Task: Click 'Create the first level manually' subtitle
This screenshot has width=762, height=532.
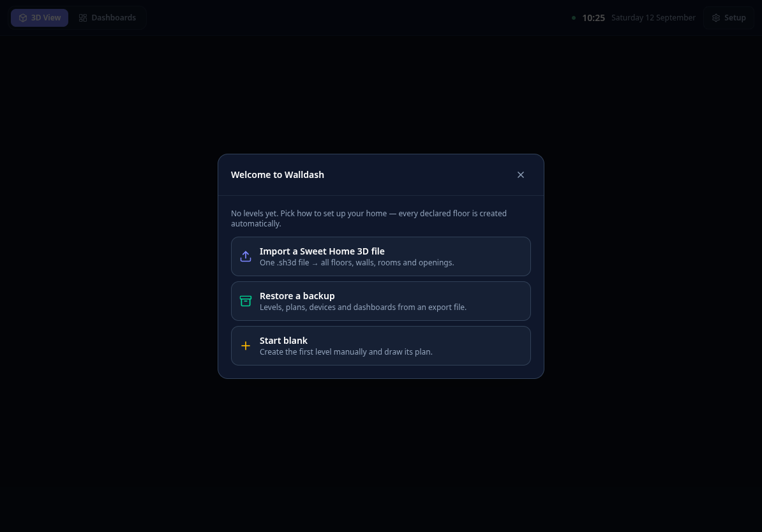Action: pyautogui.click(x=346, y=352)
